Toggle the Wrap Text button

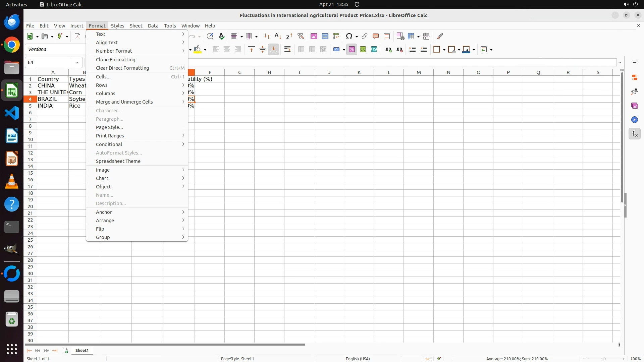(x=287, y=50)
